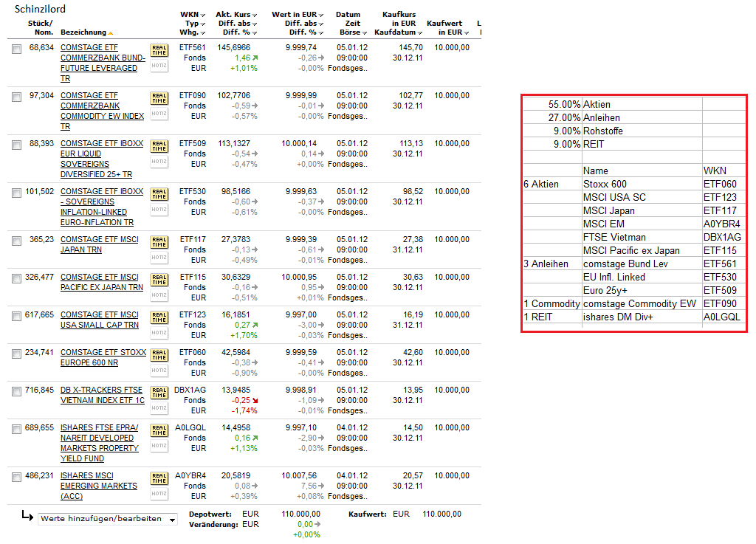
Task: Open Comstage Commodity EW Index TR link
Action: (102, 111)
